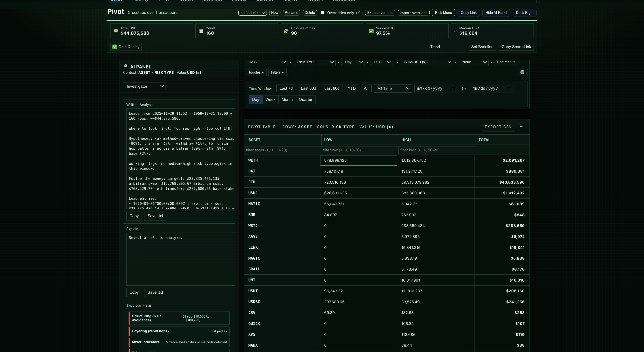Toggle the Overridden only checkbox
The width and height of the screenshot is (644, 352).
322,13
